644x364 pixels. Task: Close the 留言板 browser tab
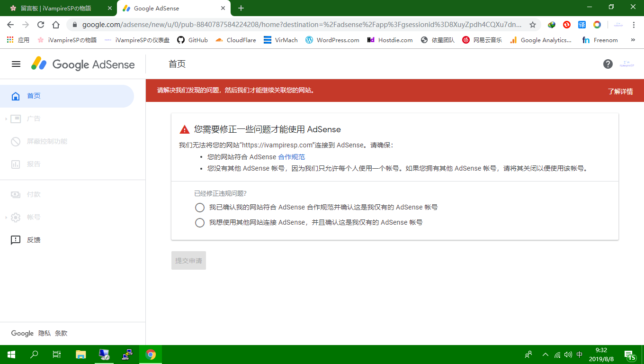[x=110, y=9]
